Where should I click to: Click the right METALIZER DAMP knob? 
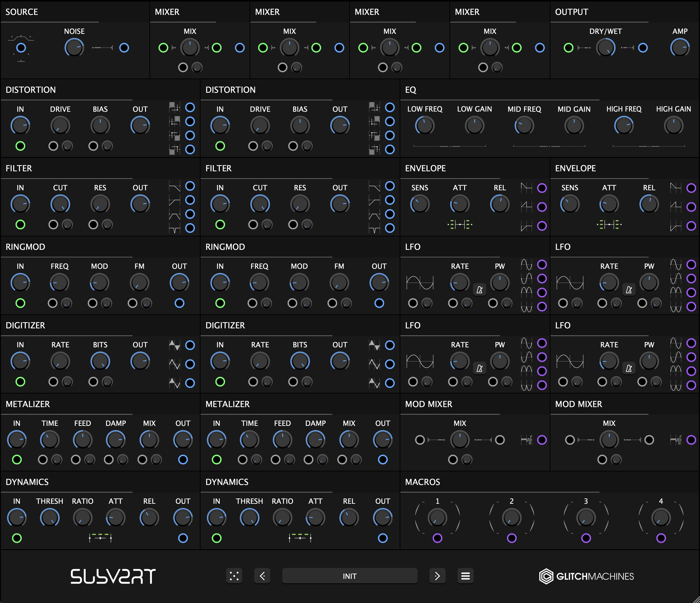(x=316, y=440)
